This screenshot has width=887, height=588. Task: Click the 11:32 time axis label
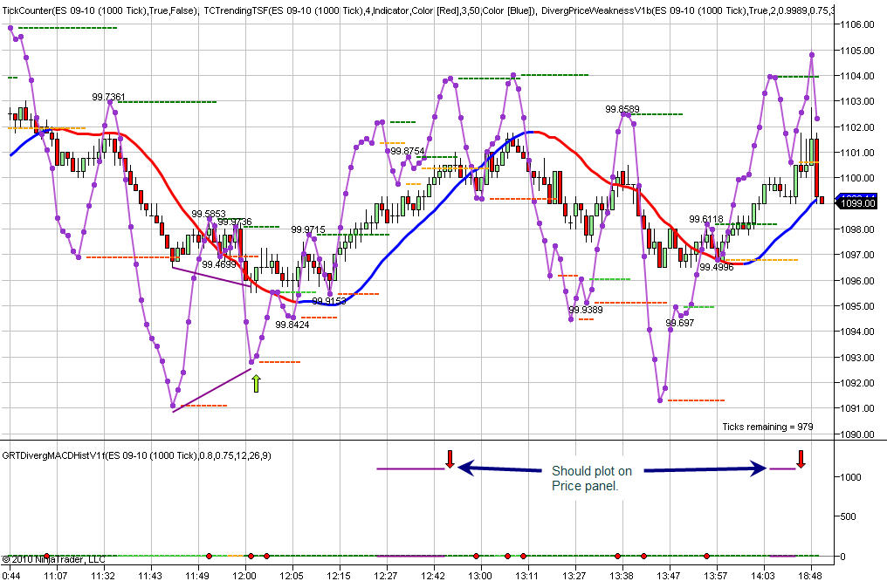[x=103, y=576]
